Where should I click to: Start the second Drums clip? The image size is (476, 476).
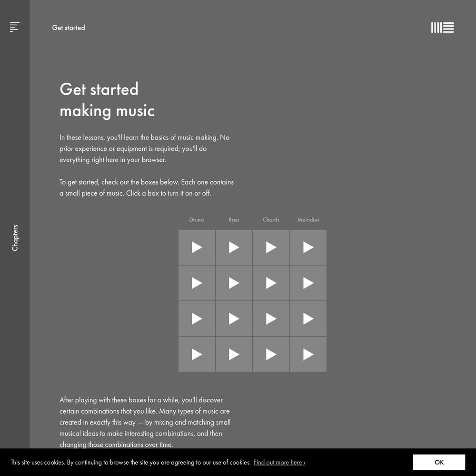(x=197, y=283)
